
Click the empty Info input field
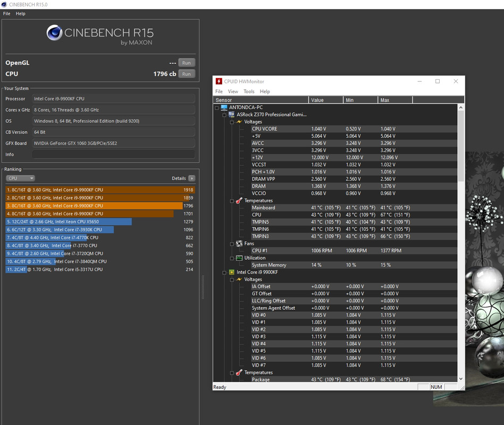coord(113,155)
